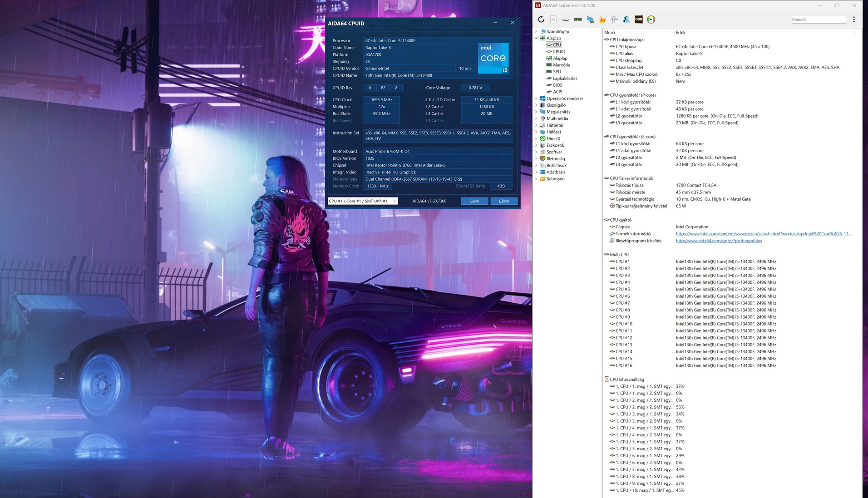Select the DirectX category in the tree

[x=553, y=139]
